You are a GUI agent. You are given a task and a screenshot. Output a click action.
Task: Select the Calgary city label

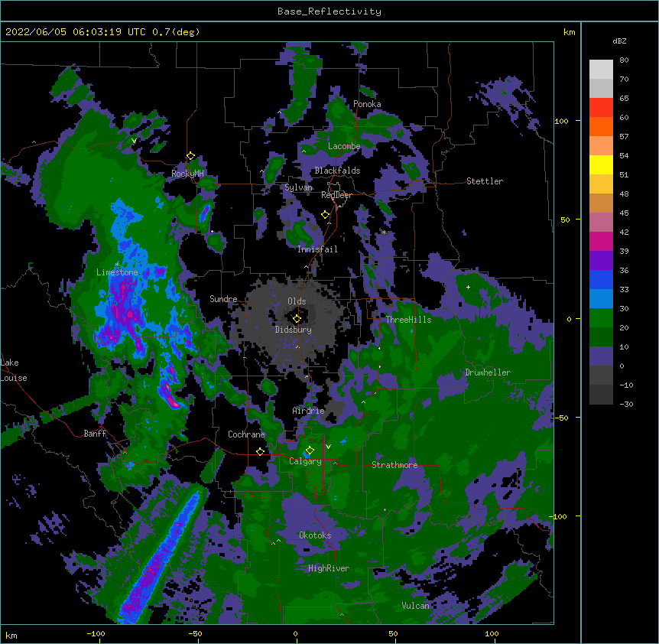[305, 461]
